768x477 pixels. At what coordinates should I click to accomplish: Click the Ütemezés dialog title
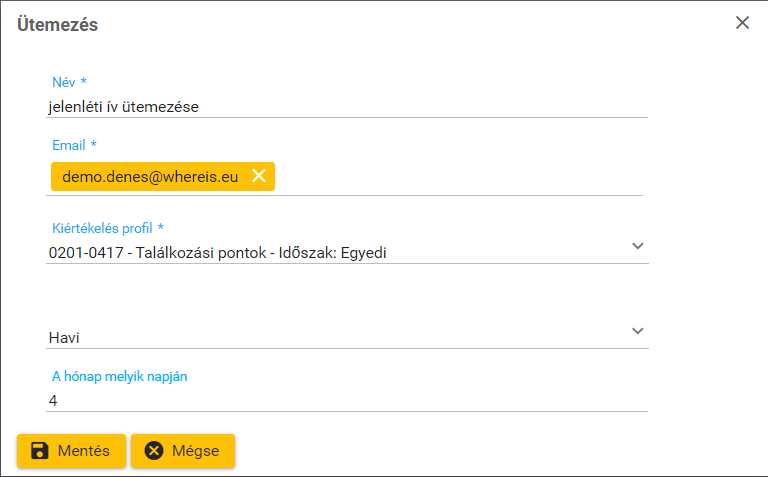tap(57, 25)
